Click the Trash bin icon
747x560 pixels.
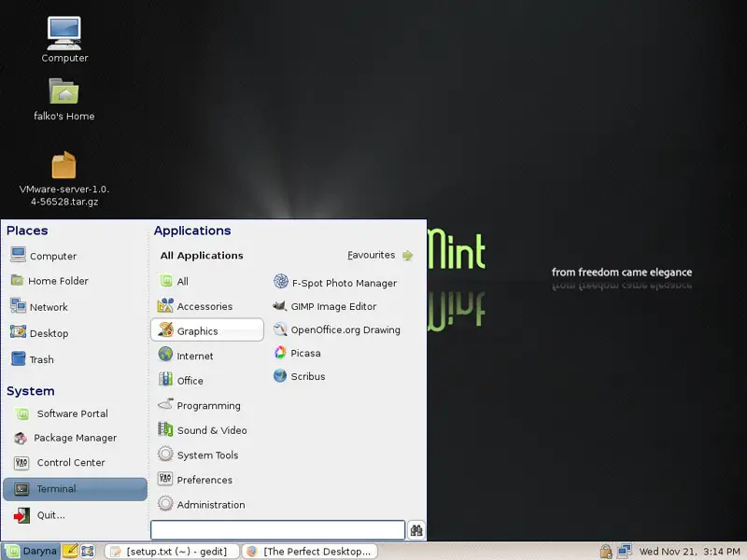click(x=18, y=358)
